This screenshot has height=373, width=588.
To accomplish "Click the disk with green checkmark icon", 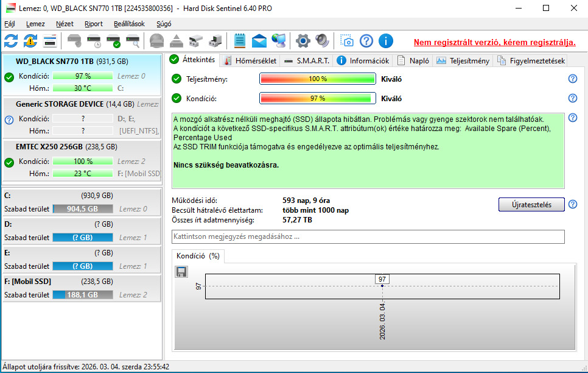I will pos(113,41).
